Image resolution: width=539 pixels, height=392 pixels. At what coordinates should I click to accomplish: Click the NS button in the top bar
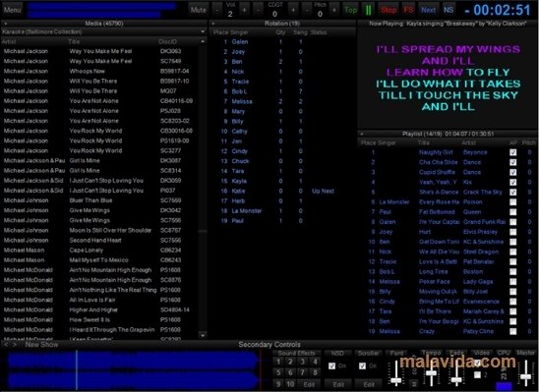(449, 10)
